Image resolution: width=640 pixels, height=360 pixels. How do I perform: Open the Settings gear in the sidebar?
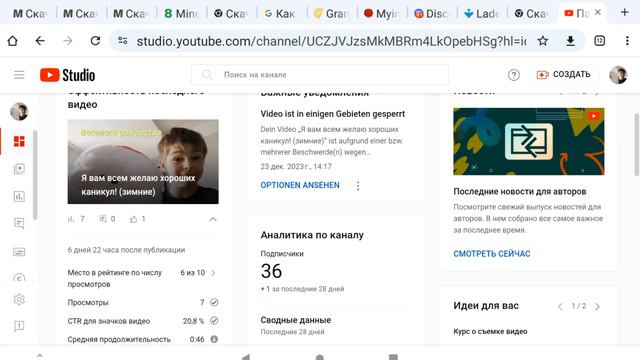19,300
